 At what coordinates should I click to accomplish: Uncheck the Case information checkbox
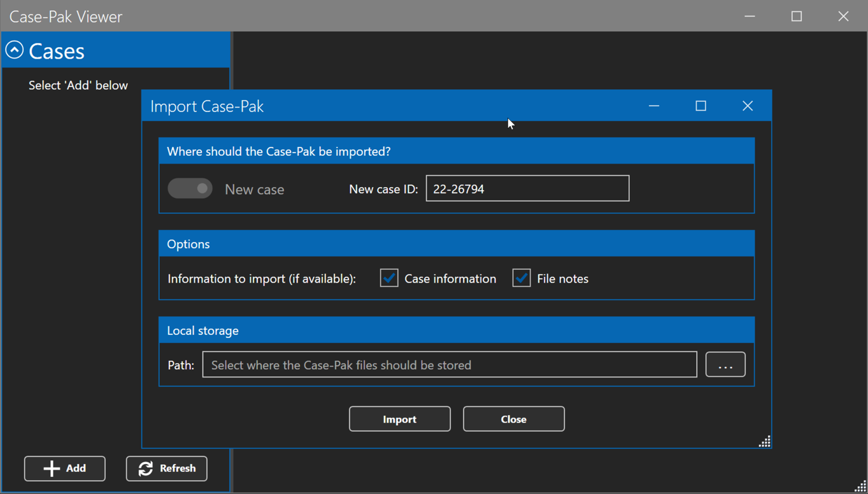[389, 278]
